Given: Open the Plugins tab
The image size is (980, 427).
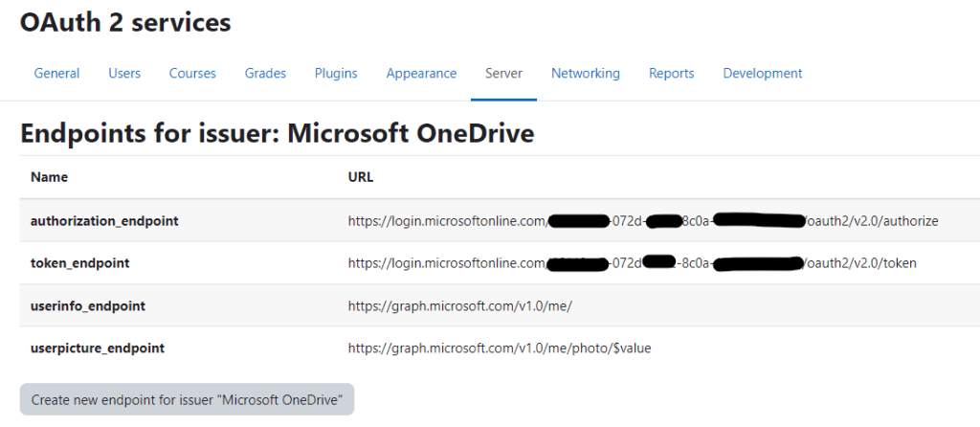Looking at the screenshot, I should point(336,74).
